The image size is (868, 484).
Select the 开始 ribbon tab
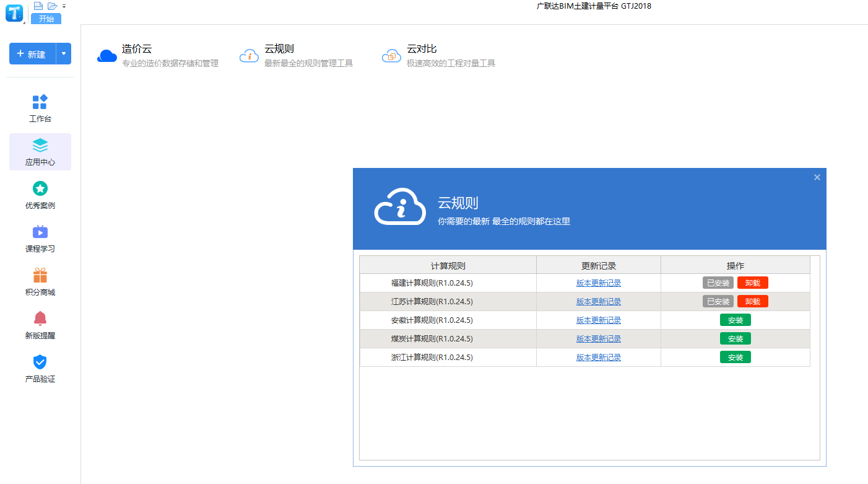point(46,19)
